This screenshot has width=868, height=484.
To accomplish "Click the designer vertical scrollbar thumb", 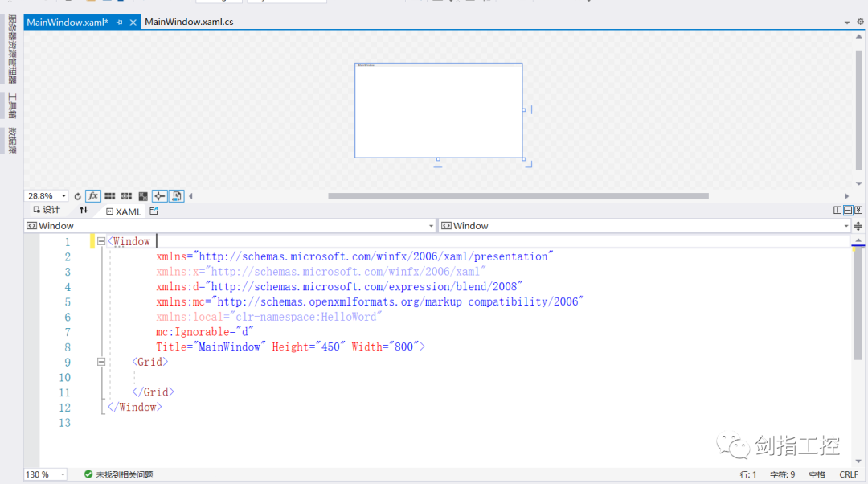I will (x=858, y=109).
